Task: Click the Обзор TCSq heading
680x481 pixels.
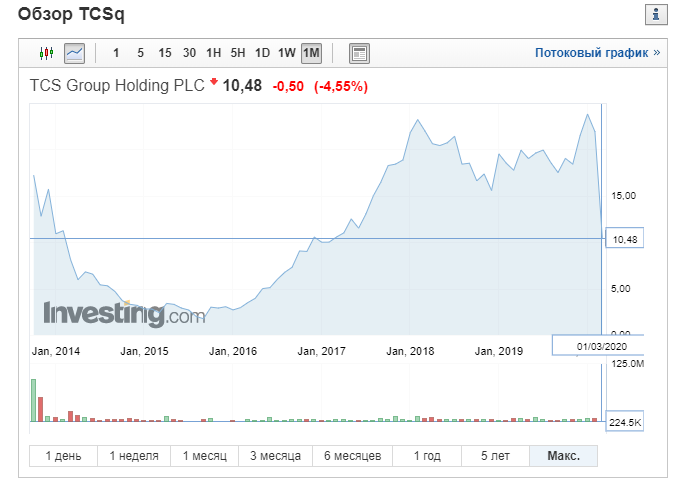Action: 71,14
